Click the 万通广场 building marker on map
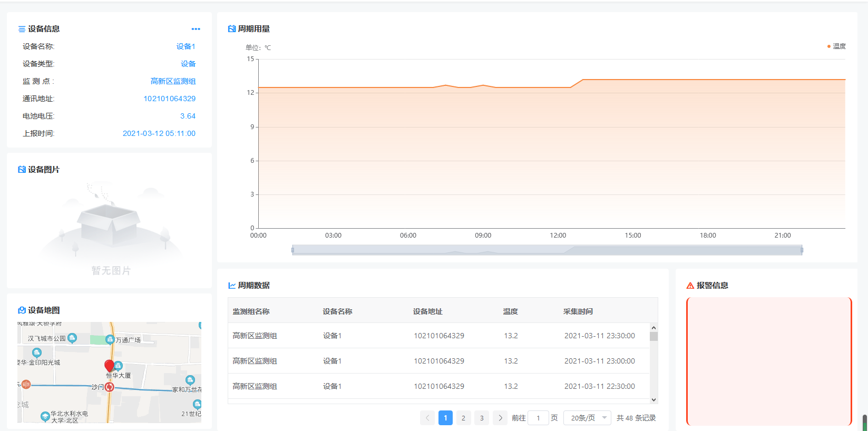Screen dimensions: 868x431 pyautogui.click(x=110, y=339)
